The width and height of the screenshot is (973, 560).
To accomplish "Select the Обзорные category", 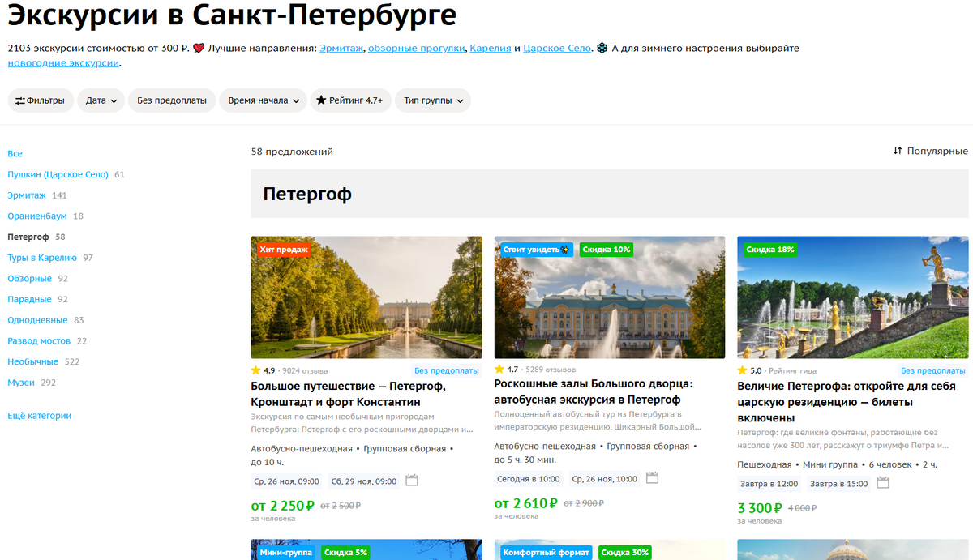I will (29, 279).
